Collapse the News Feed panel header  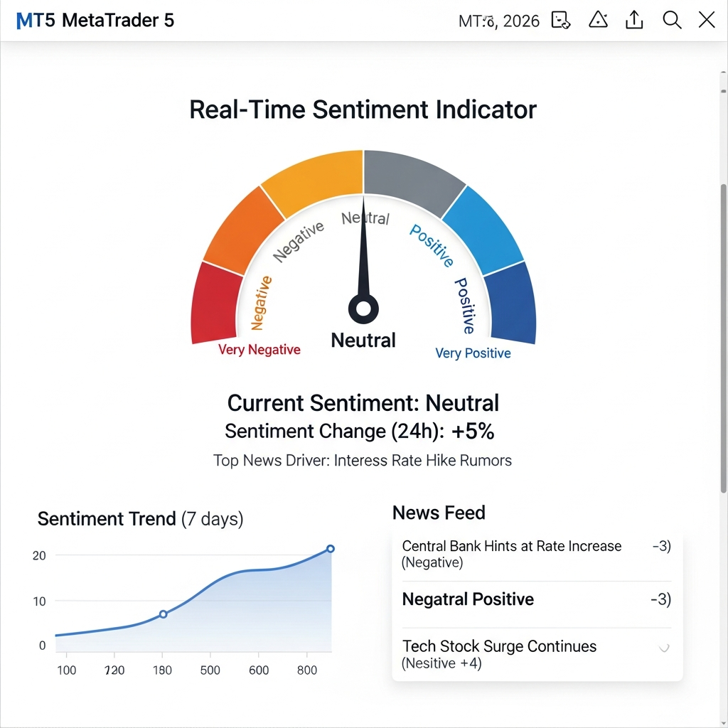(438, 513)
